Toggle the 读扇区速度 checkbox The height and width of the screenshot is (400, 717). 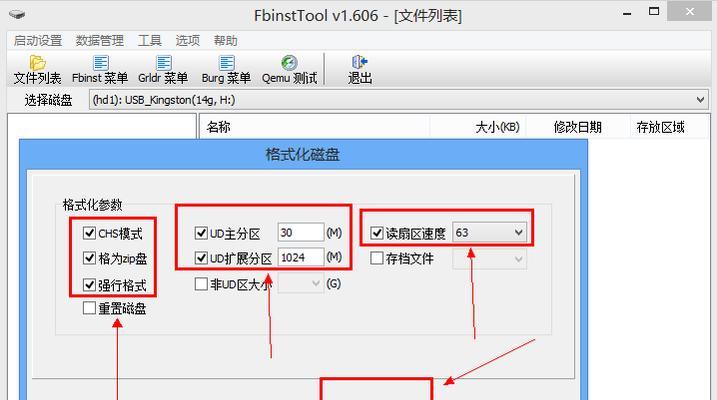pos(376,233)
